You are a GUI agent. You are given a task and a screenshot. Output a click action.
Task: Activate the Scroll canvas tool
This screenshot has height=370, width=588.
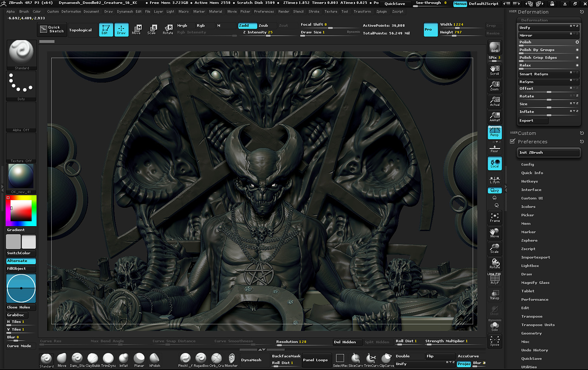tap(495, 70)
